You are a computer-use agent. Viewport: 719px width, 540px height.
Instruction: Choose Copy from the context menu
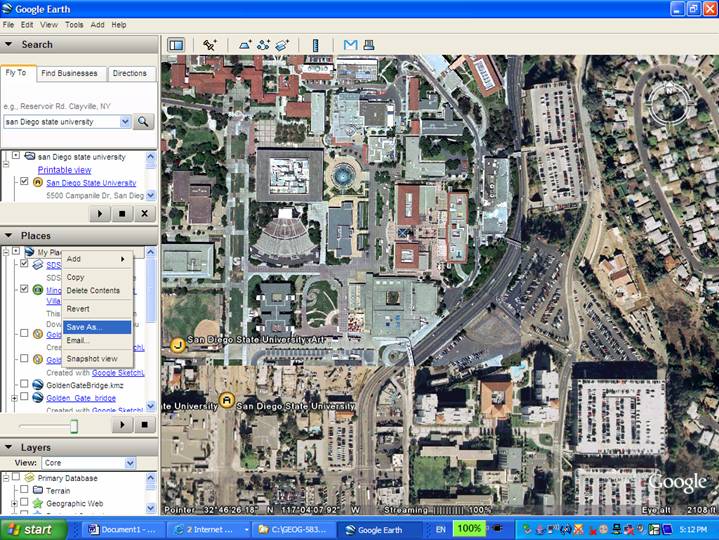click(97, 277)
